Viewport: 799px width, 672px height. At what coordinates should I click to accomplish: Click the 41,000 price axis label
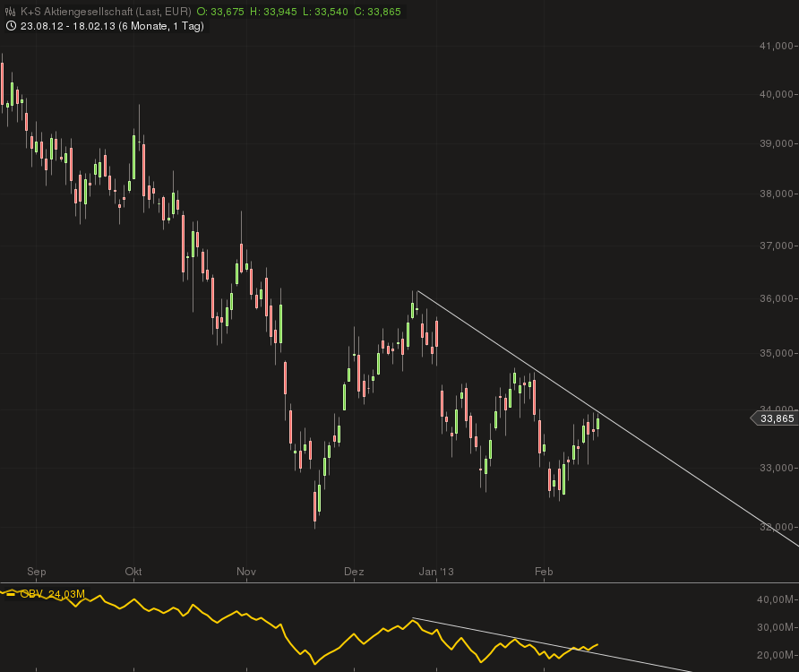coord(776,46)
